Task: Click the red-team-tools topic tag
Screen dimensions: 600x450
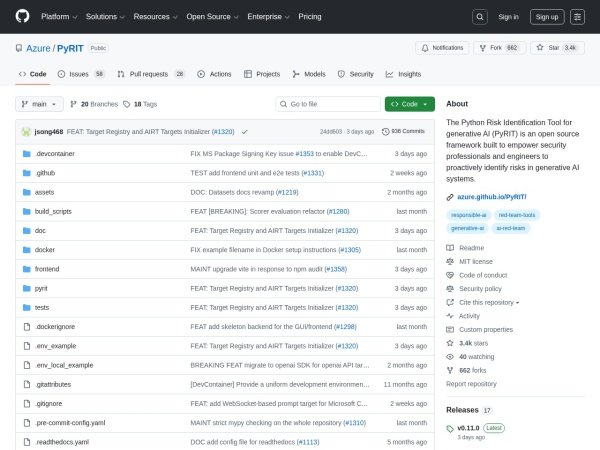Action: click(517, 215)
